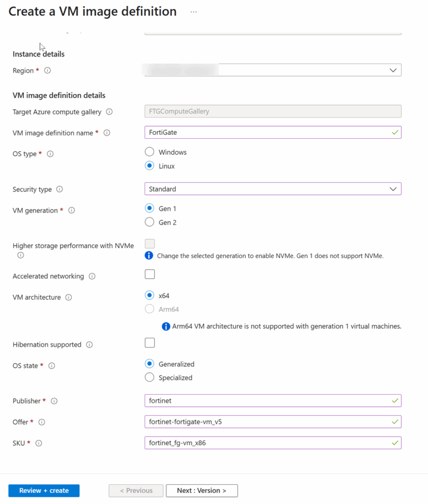The image size is (428, 504).
Task: Click the Security type info icon
Action: [x=60, y=189]
